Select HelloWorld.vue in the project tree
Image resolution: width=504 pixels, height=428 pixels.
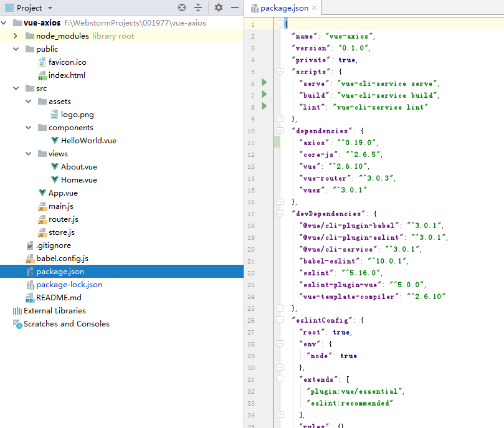click(x=88, y=141)
